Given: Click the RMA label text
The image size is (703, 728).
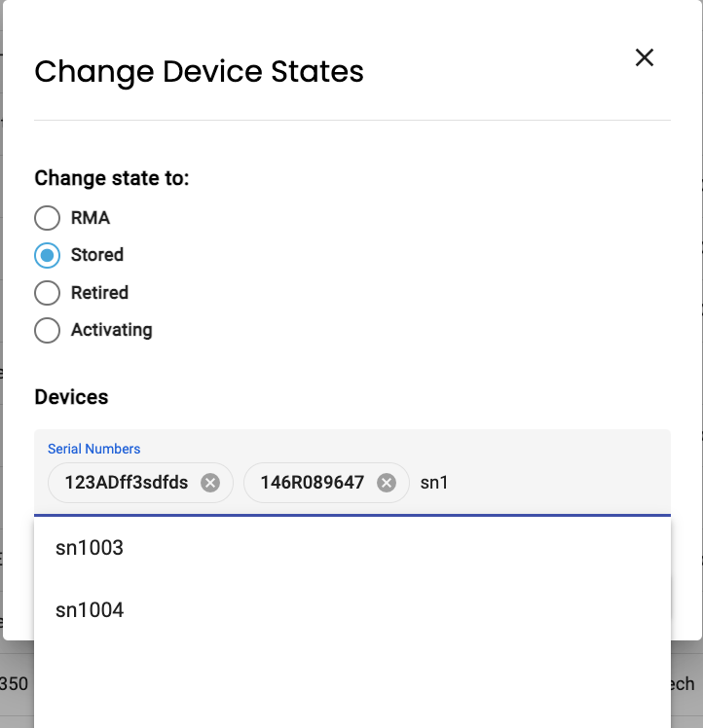Looking at the screenshot, I should pyautogui.click(x=91, y=218).
